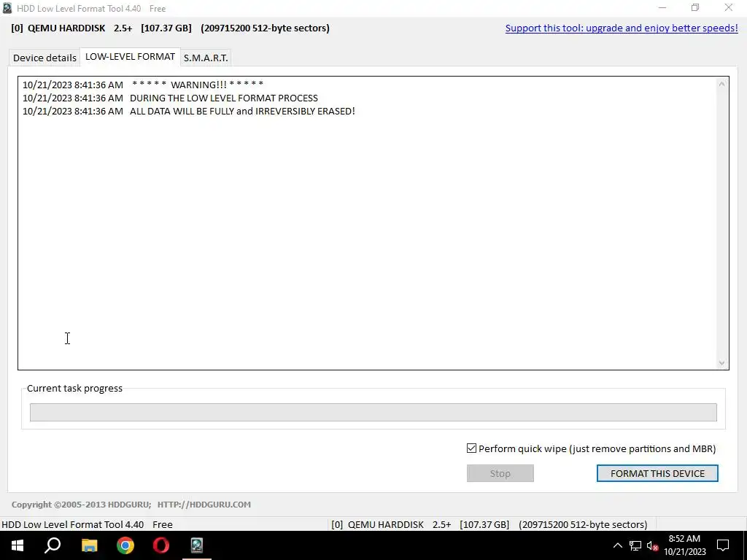747x560 pixels.
Task: Click the Current task progress bar
Action: (x=373, y=413)
